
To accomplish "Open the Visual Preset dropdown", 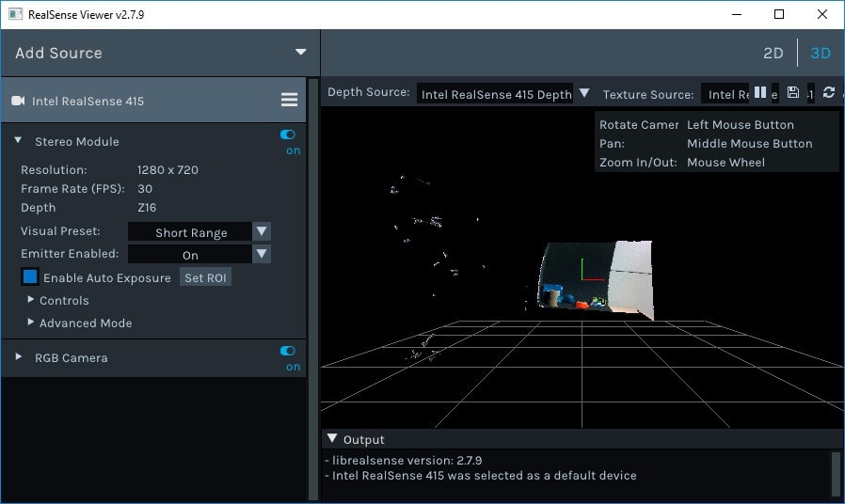I will (x=263, y=232).
